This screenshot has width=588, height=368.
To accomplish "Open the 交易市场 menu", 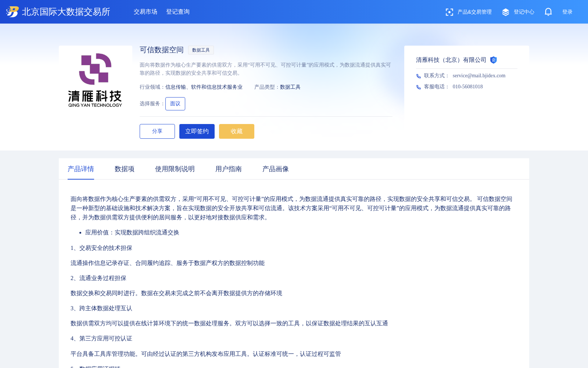I will 146,12.
